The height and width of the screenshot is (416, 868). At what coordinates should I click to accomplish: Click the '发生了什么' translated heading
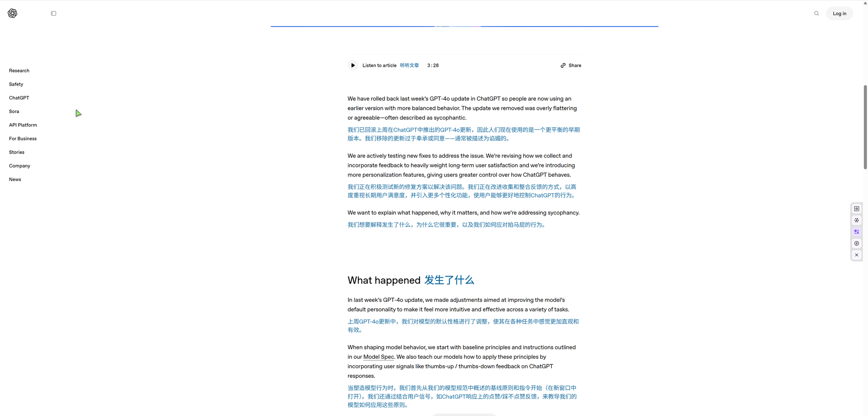click(x=449, y=280)
